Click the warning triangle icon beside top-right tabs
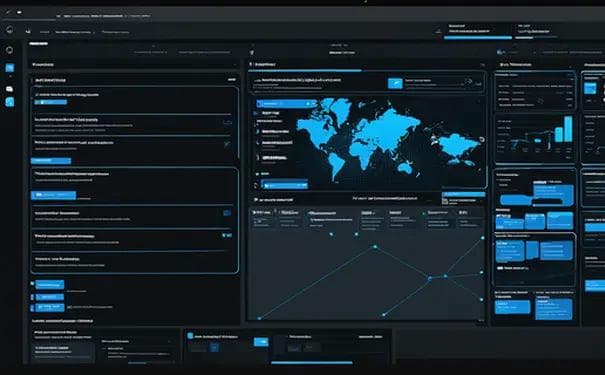605x375 pixels. click(438, 31)
